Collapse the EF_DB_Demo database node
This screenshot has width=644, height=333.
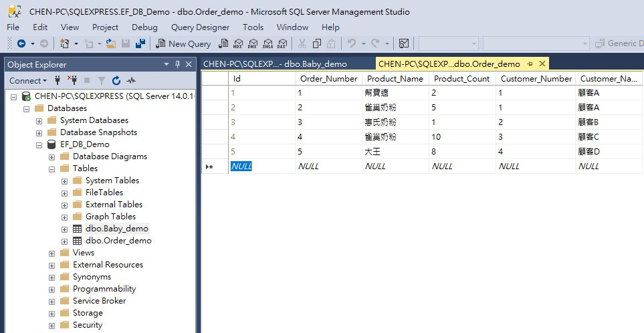coord(39,145)
